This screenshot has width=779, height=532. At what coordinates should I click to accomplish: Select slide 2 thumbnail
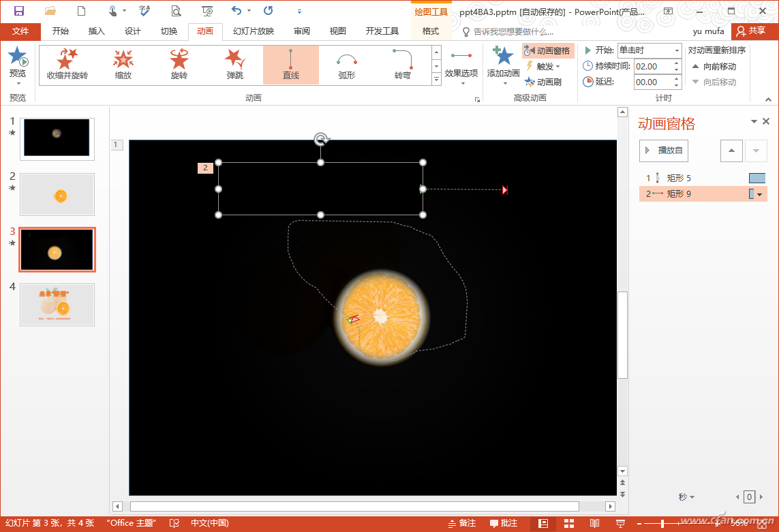tap(57, 194)
